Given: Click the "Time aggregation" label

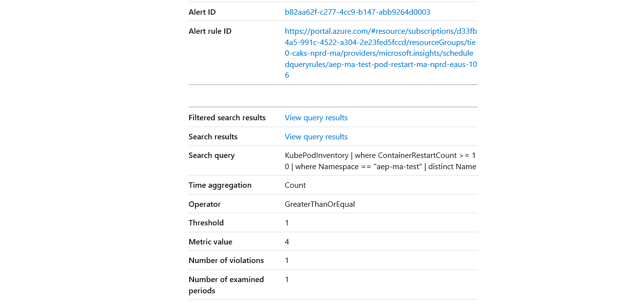Looking at the screenshot, I should 220,185.
